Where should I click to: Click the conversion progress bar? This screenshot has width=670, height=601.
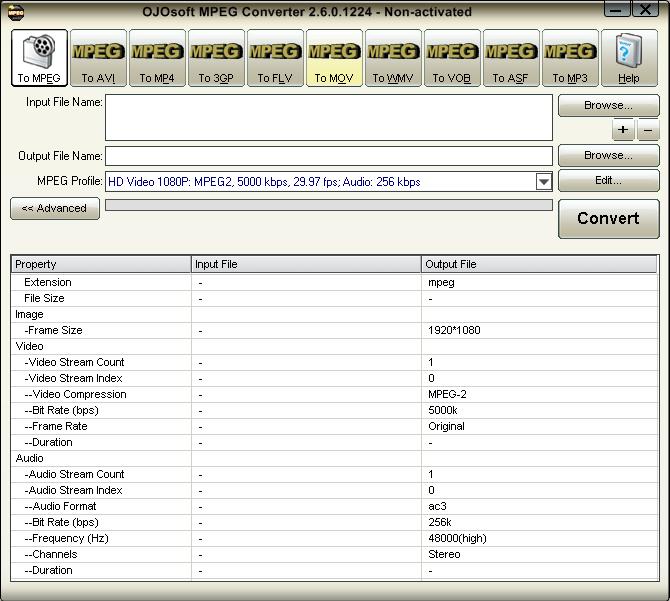329,205
